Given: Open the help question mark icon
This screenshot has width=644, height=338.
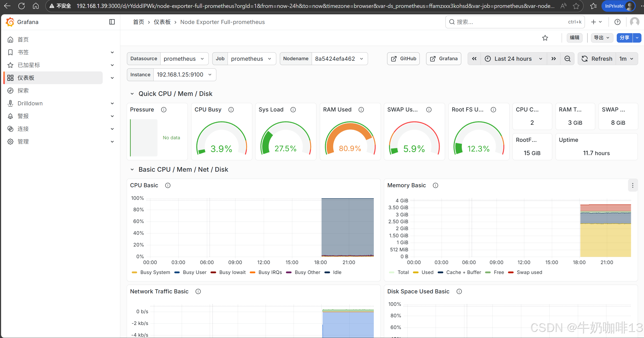Looking at the screenshot, I should pyautogui.click(x=617, y=22).
